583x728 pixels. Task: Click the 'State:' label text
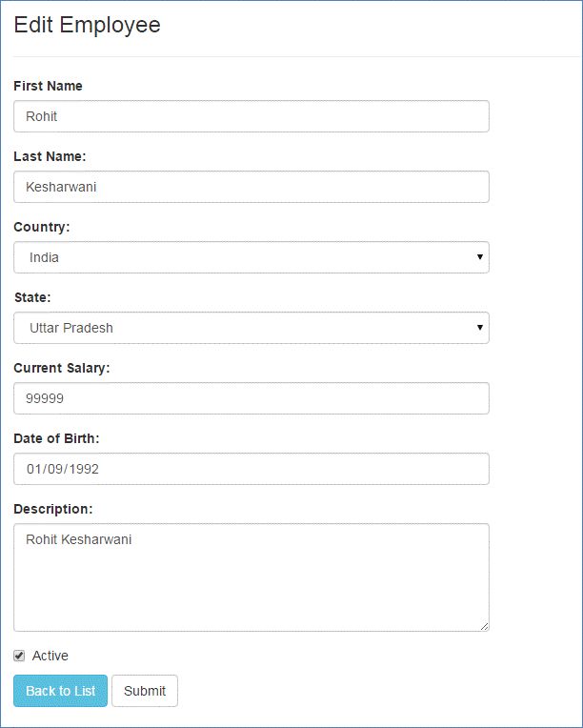point(33,297)
